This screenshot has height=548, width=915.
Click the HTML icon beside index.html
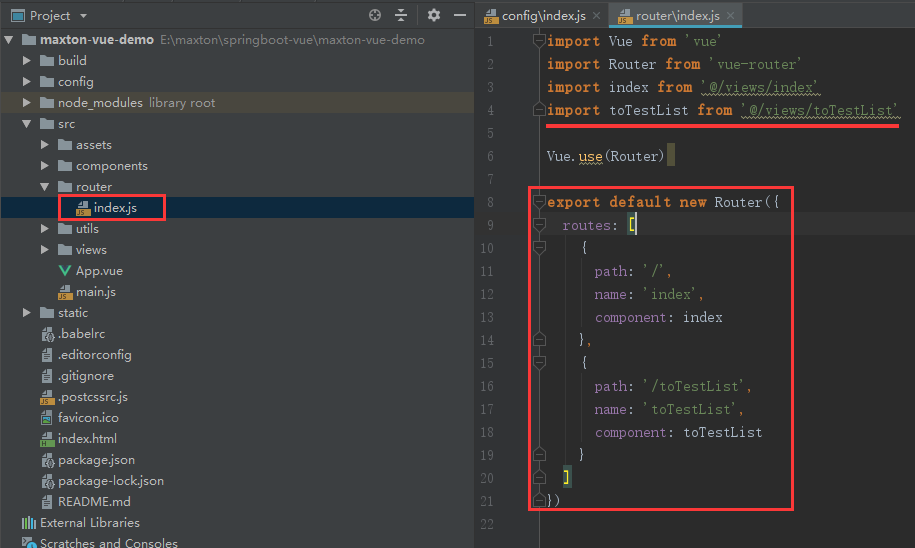[x=47, y=439]
